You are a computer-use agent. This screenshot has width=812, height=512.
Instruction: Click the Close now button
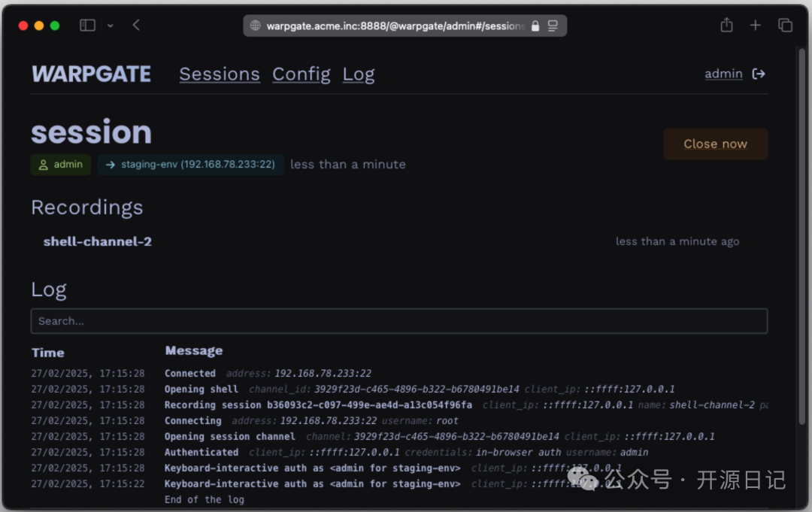click(715, 144)
